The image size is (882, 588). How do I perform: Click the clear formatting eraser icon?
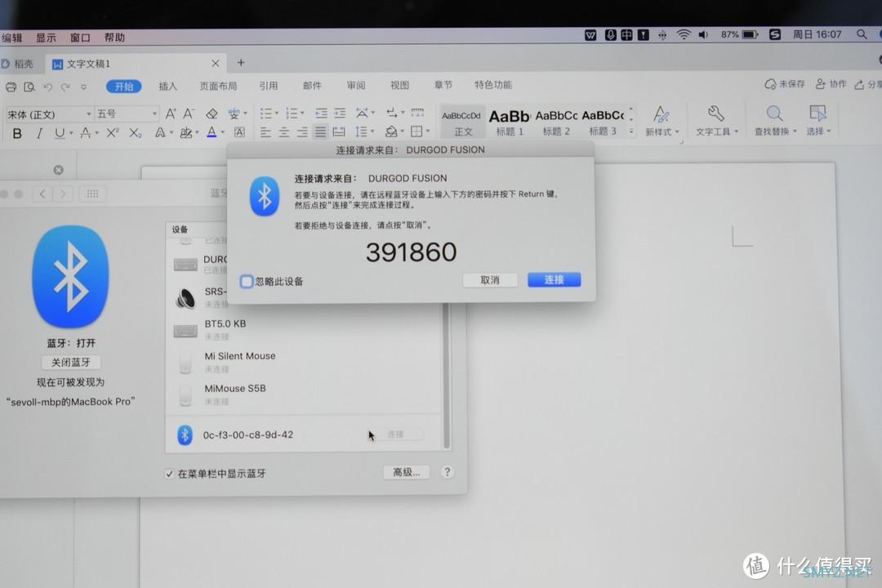pos(212,114)
